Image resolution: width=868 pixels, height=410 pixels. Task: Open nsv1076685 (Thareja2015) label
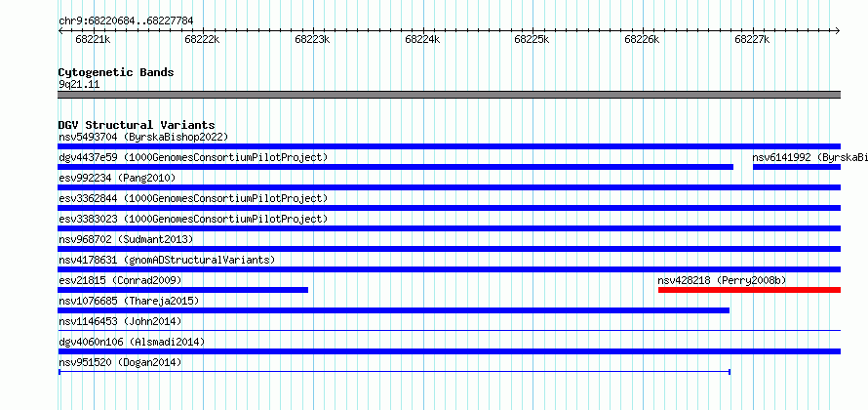click(x=129, y=301)
